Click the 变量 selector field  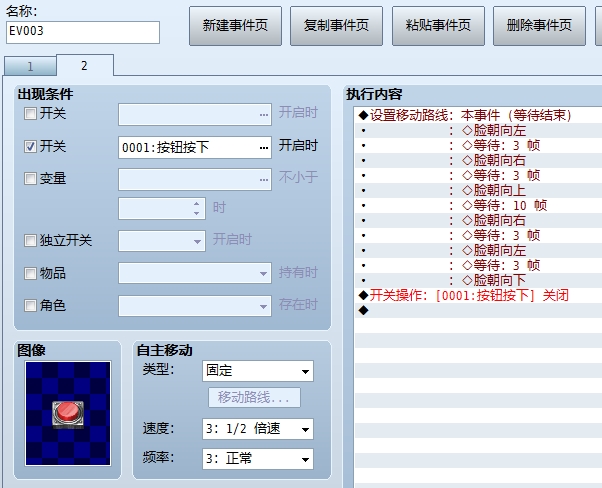click(x=195, y=179)
